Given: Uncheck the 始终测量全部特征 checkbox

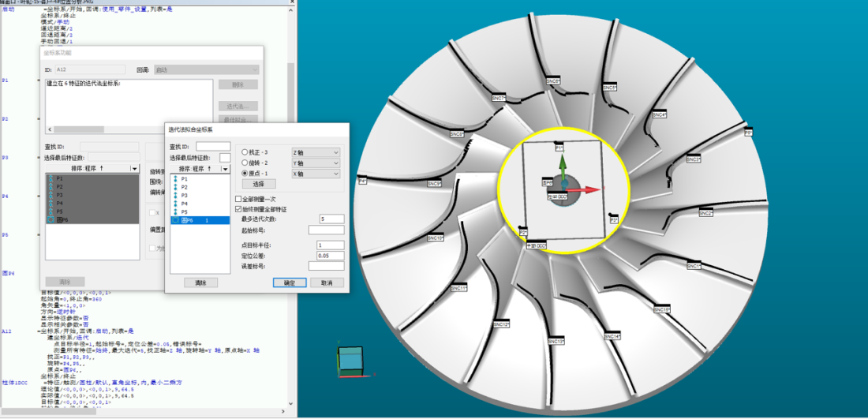Looking at the screenshot, I should pos(238,209).
